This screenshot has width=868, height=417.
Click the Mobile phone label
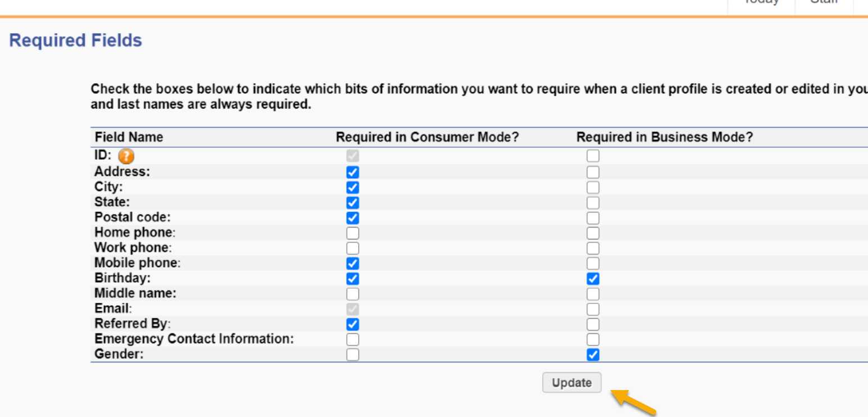click(x=138, y=262)
